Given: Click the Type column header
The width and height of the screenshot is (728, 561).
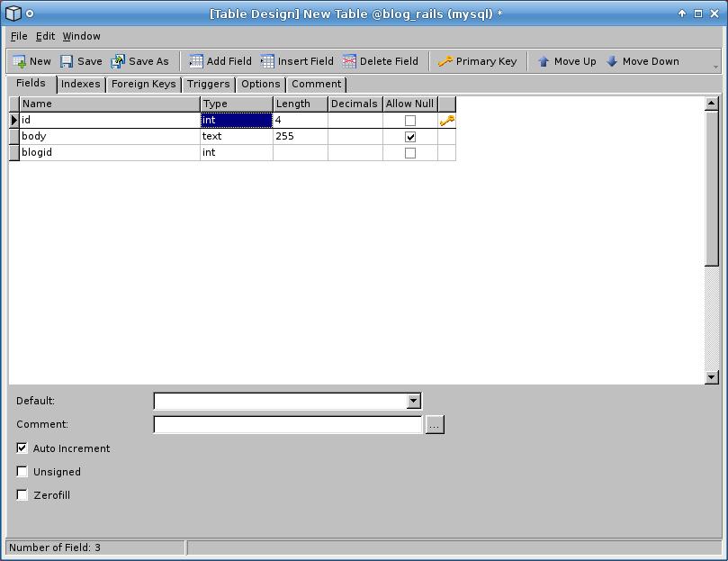Looking at the screenshot, I should pos(237,104).
